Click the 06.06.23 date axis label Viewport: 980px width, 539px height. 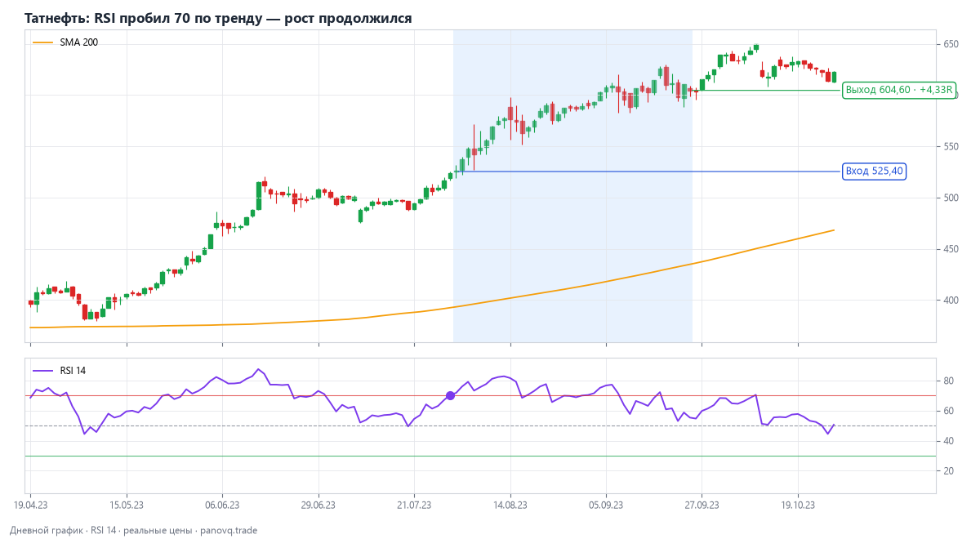[x=222, y=506]
